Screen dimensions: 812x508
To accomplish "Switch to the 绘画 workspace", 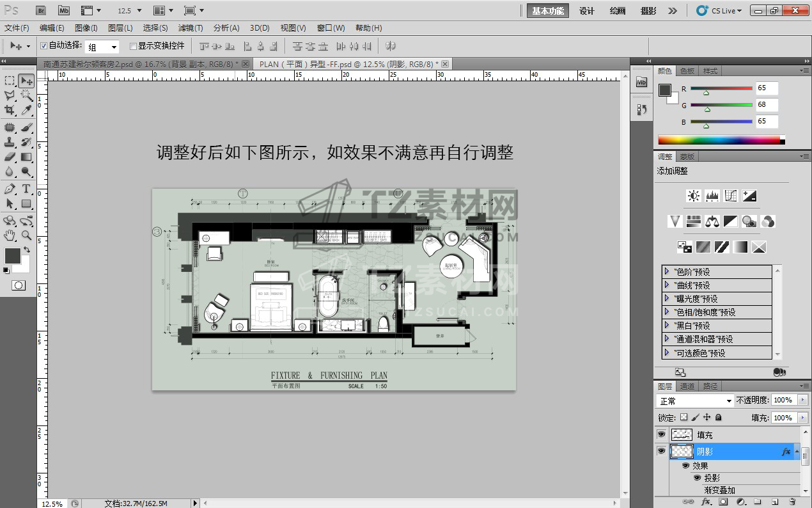I will pyautogui.click(x=618, y=11).
